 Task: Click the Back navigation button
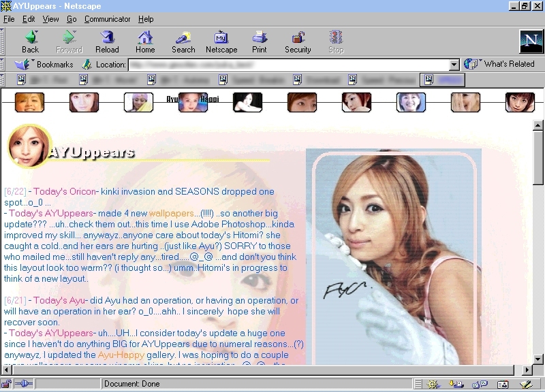[x=30, y=41]
